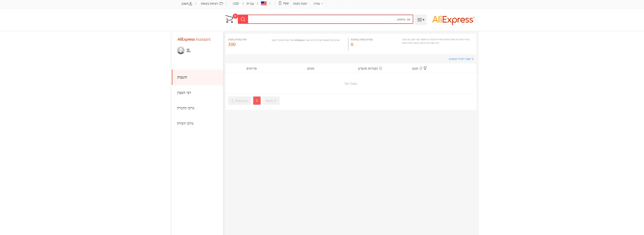
Task: Click the info icon next to נקודות מועדון
Action: [x=381, y=68]
